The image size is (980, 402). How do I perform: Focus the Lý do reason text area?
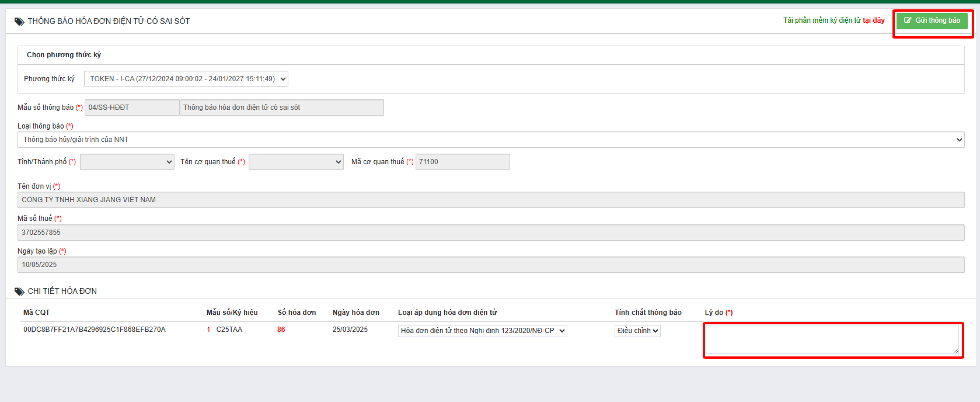[832, 339]
